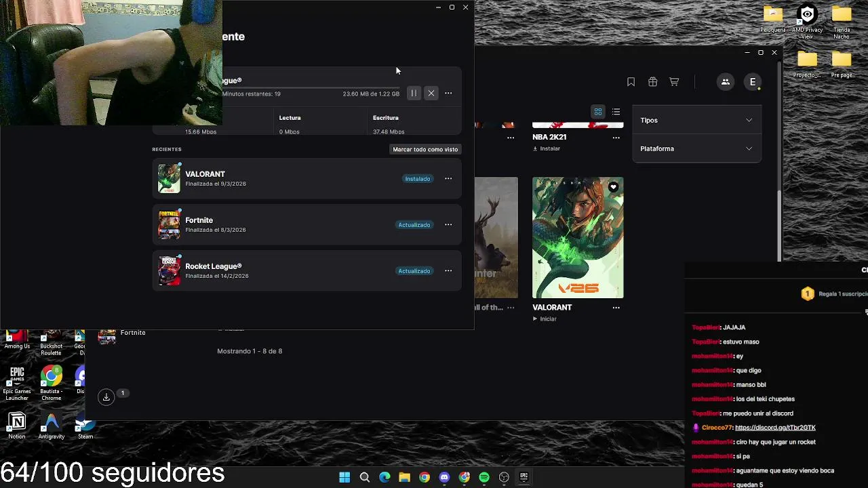Viewport: 868px width, 488px height.
Task: Open Notion desktop shortcut
Action: (x=17, y=426)
